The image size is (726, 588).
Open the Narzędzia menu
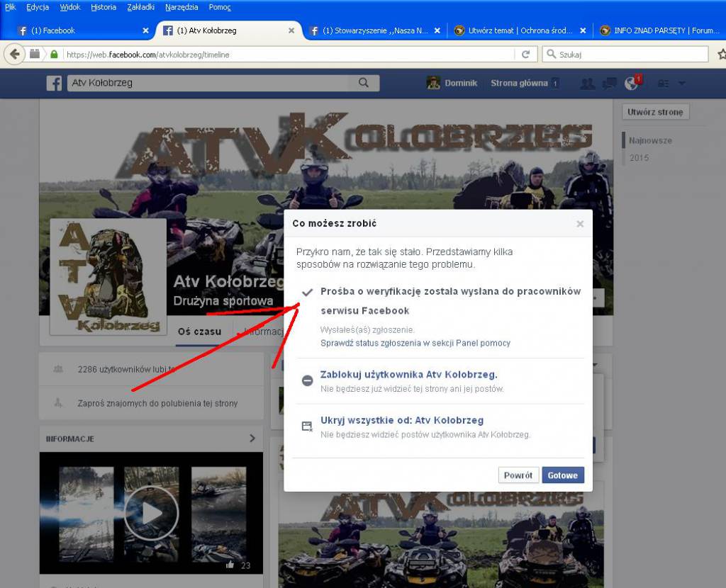point(181,7)
